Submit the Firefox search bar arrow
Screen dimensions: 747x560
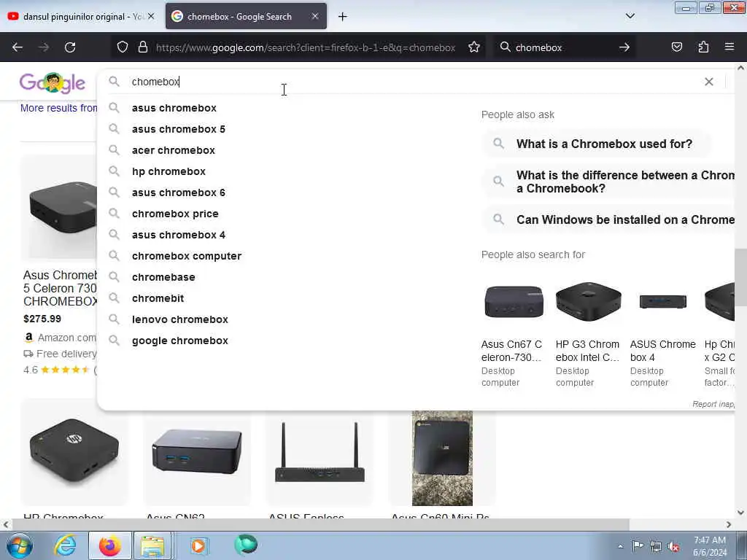coord(624,47)
